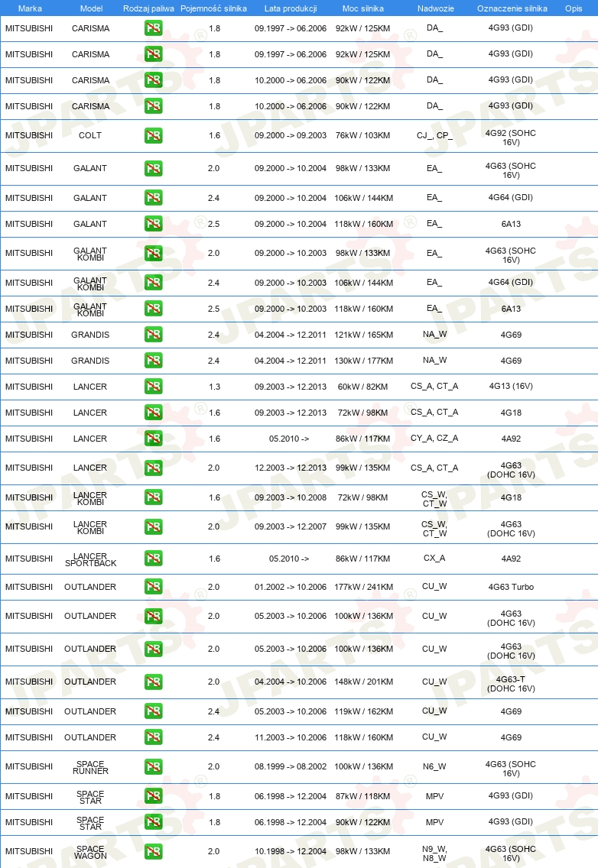Click fuel icon for OUTLANDER 177kW row

click(154, 587)
